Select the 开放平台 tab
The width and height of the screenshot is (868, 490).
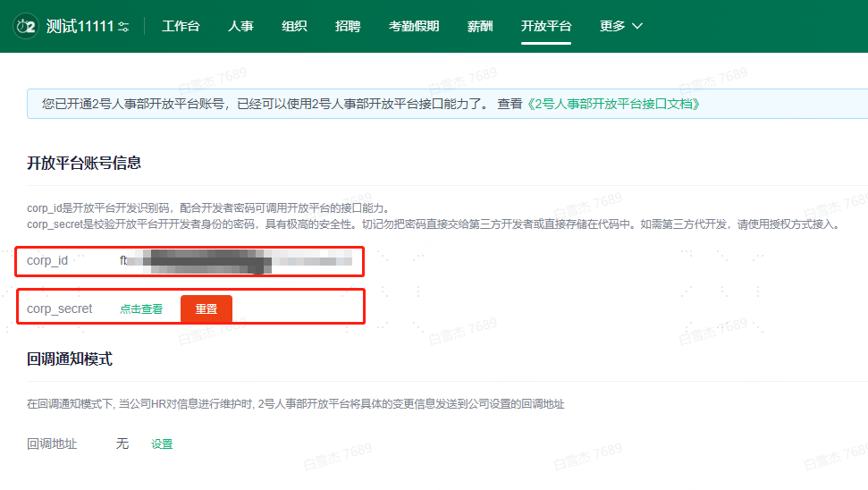coord(546,26)
